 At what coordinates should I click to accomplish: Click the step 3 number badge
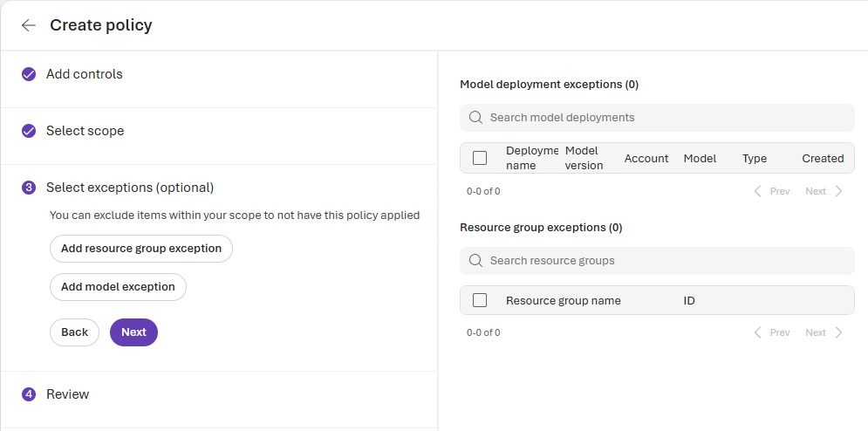29,188
